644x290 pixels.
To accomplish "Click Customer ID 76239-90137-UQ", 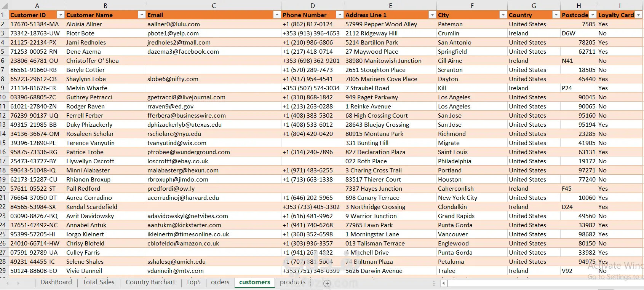I will [37, 115].
